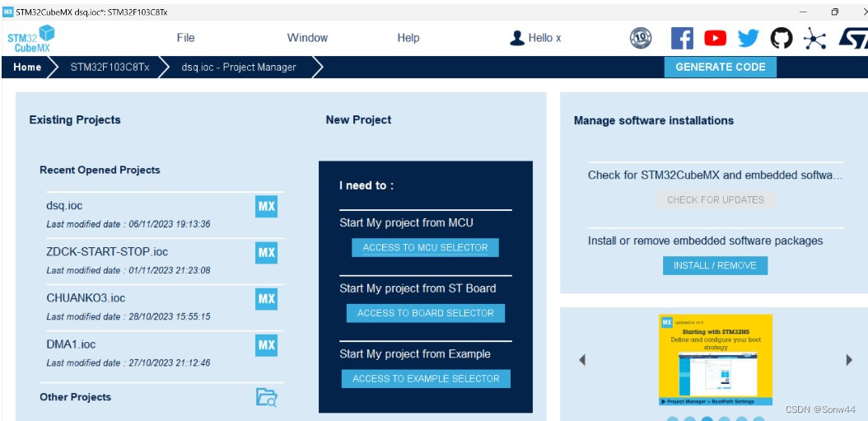Screen dimensions: 868x421
Task: Show the next carousel slide
Action: pos(849,360)
